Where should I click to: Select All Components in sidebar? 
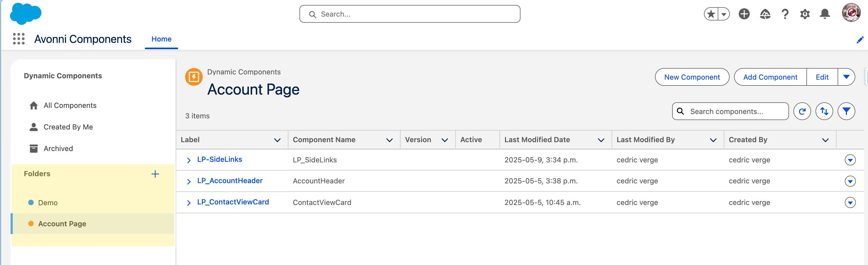(x=70, y=106)
